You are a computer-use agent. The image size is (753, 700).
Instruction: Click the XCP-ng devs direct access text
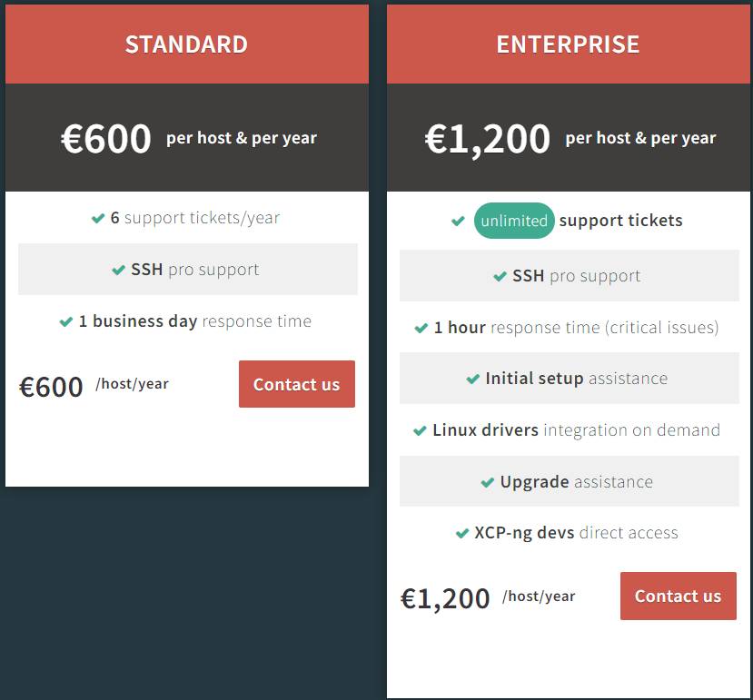click(x=576, y=533)
